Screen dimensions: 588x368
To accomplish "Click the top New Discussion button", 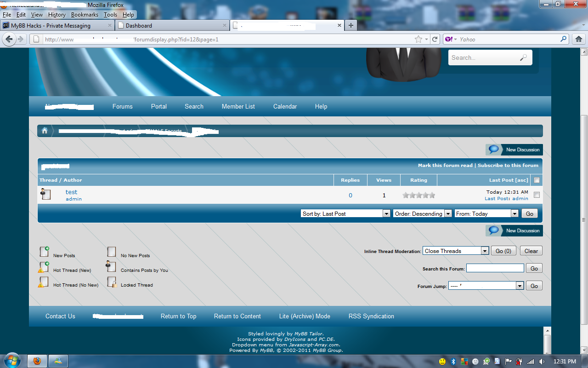I will [x=514, y=149].
